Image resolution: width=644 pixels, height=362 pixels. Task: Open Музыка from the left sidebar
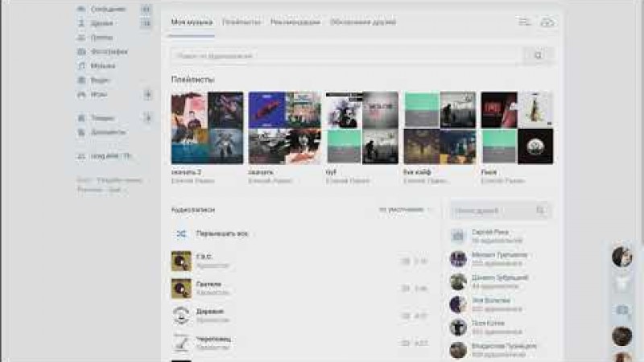coord(102,66)
